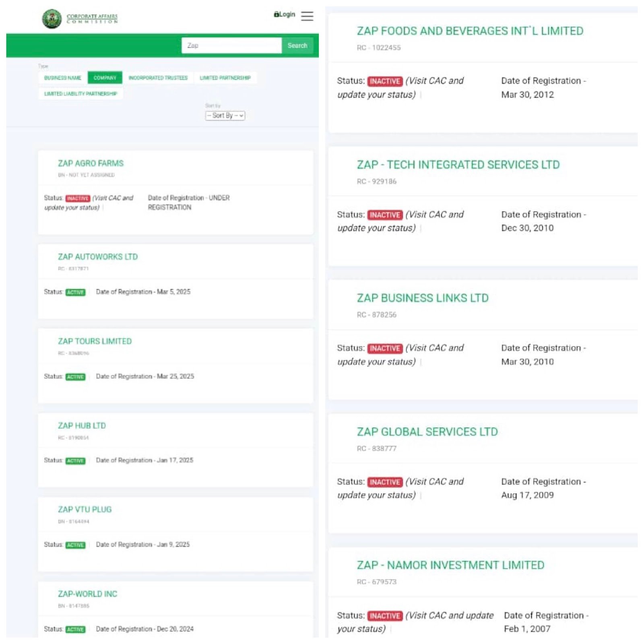Screen dimensions: 644x644
Task: Open ZAP AUTOWORKS LTD entry
Action: click(98, 257)
